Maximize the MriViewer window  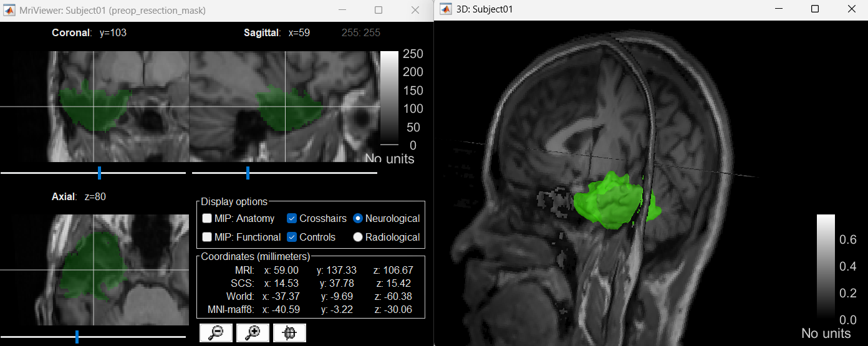click(x=379, y=11)
